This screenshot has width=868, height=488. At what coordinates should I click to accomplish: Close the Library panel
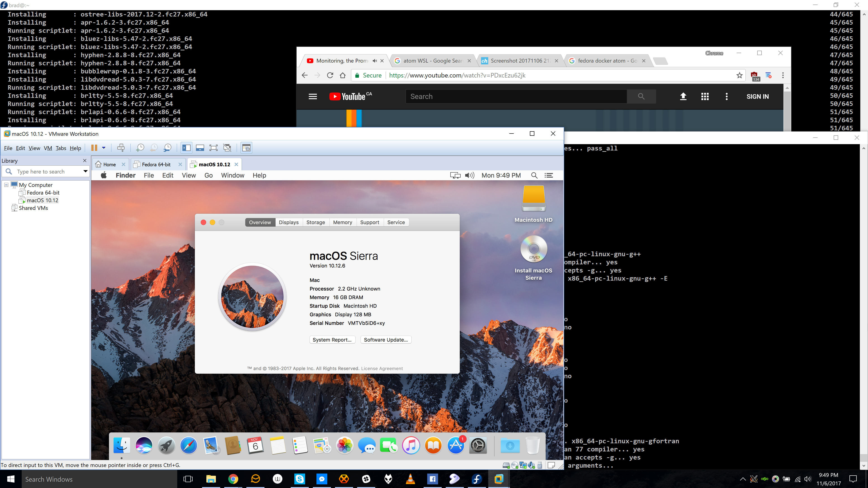(x=85, y=161)
